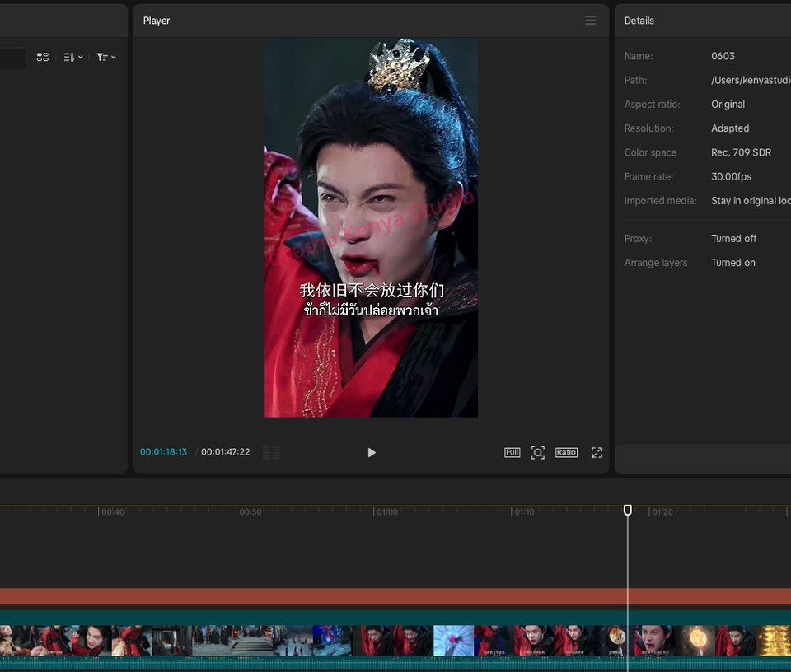791x672 pixels.
Task: Switch media view with the grid layout icon
Action: point(43,57)
